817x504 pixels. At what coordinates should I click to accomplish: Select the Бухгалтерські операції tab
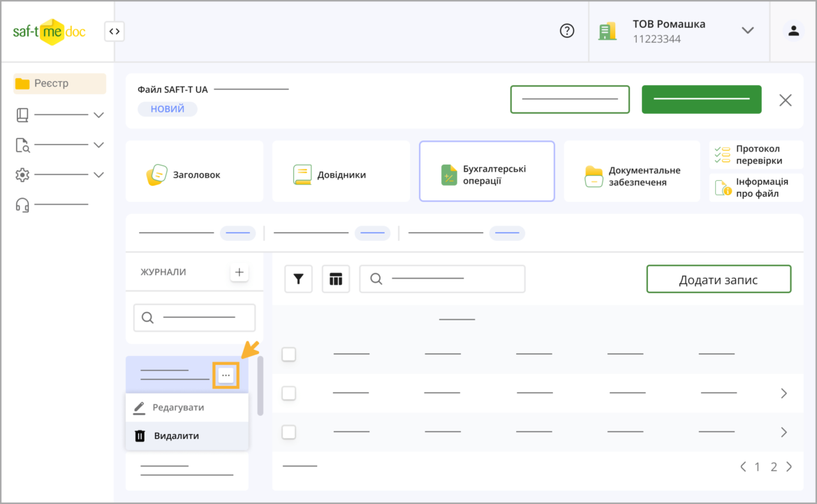point(487,171)
